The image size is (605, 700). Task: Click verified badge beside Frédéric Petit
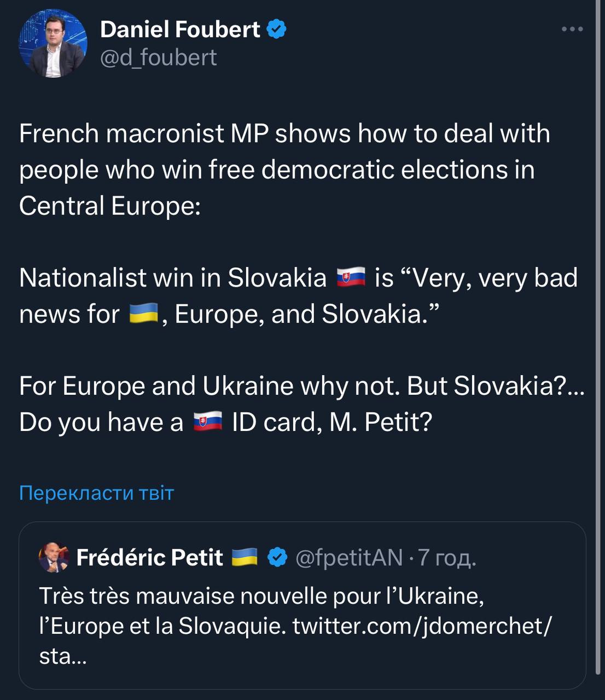[x=278, y=558]
